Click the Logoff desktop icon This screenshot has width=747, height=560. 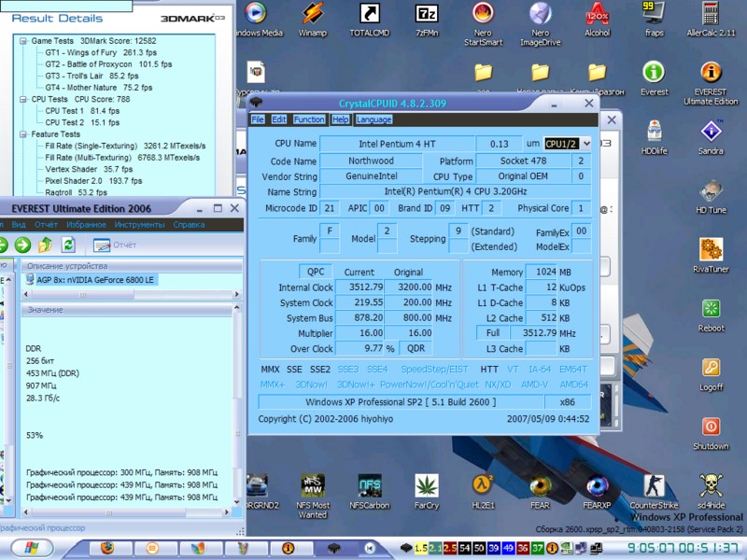pyautogui.click(x=711, y=374)
